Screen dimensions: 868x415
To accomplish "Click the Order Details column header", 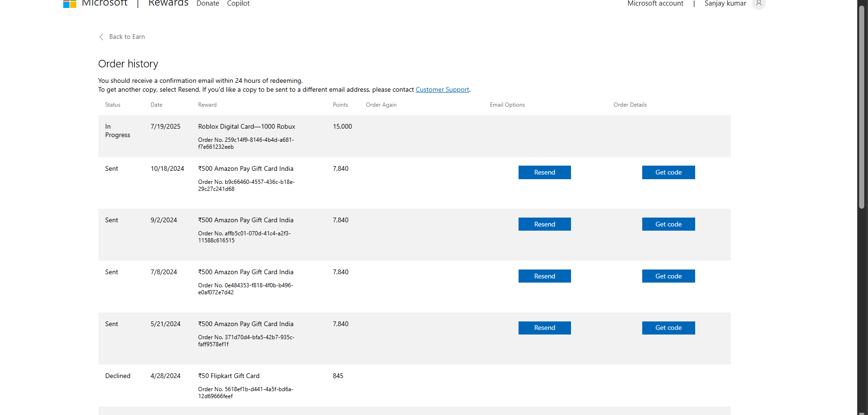I will 630,105.
